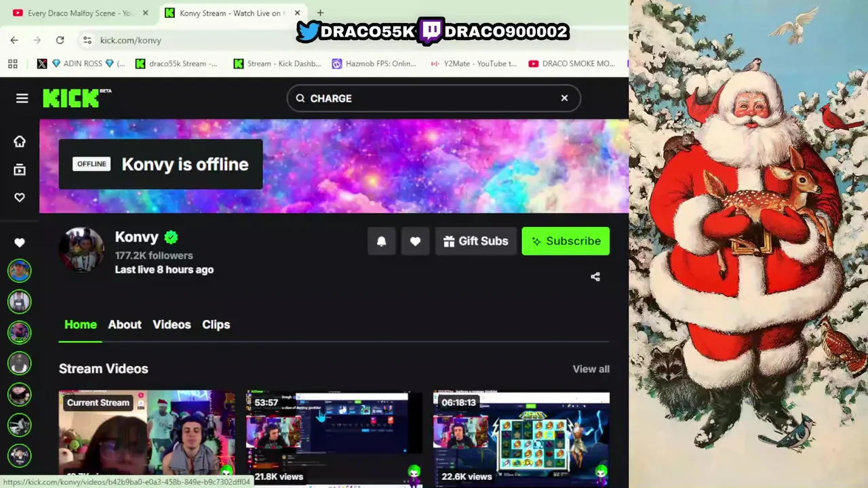The width and height of the screenshot is (868, 488).
Task: Close the Every Draco Malfoy Scene tab
Action: point(145,13)
